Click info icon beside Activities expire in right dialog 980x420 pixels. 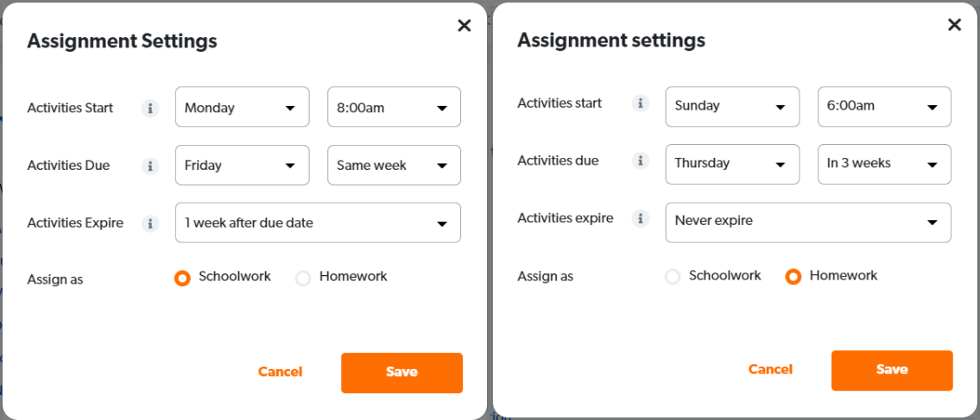click(x=641, y=218)
